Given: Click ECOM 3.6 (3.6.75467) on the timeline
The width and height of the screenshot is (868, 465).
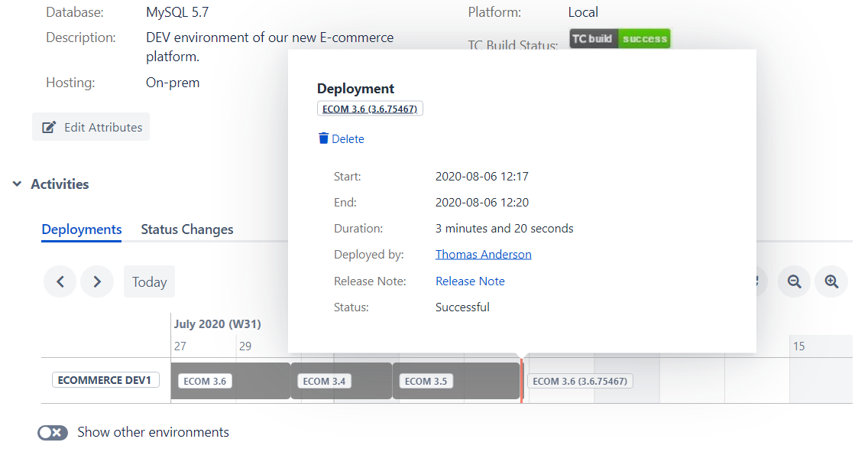Looking at the screenshot, I should [580, 381].
